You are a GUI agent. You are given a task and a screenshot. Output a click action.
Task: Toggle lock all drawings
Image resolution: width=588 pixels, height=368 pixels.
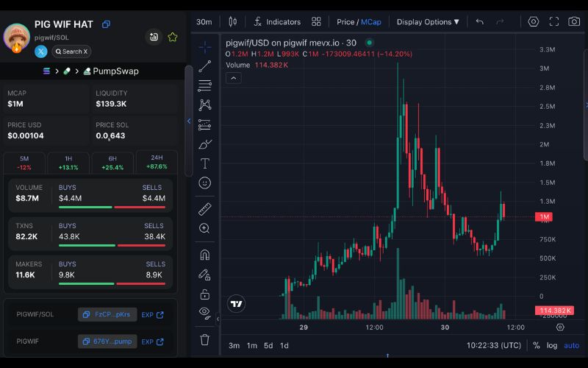coord(205,294)
